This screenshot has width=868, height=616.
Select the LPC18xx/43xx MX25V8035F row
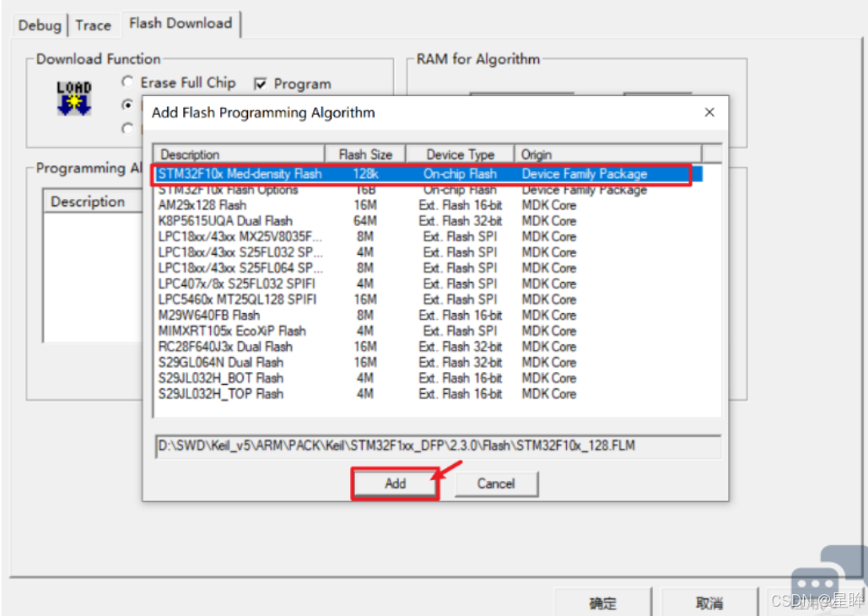429,236
